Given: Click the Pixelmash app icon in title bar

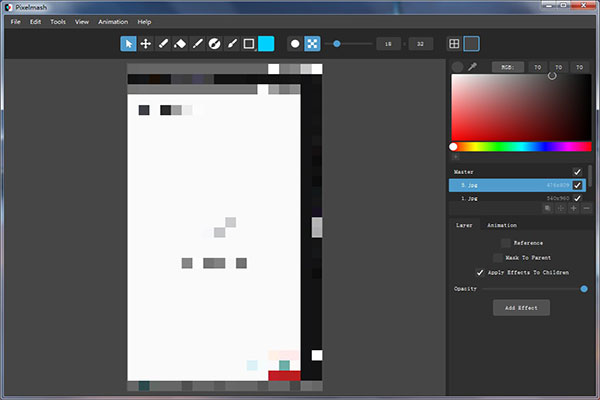Looking at the screenshot, I should 8,7.
